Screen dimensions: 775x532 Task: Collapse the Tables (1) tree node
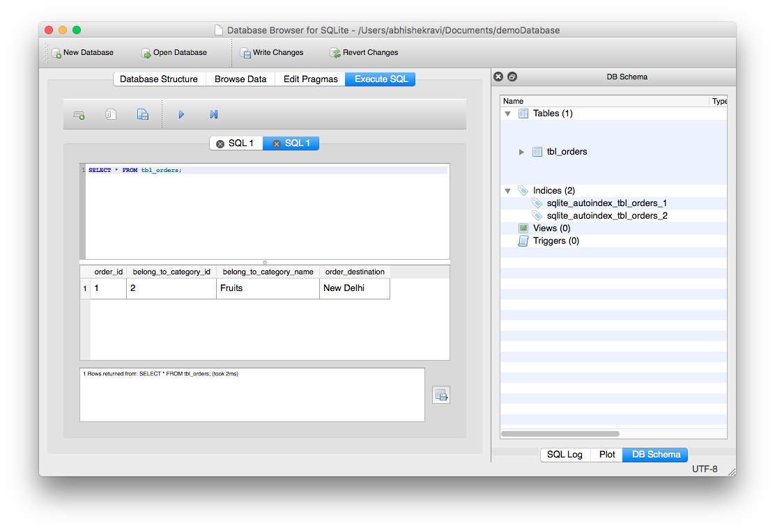pyautogui.click(x=508, y=114)
